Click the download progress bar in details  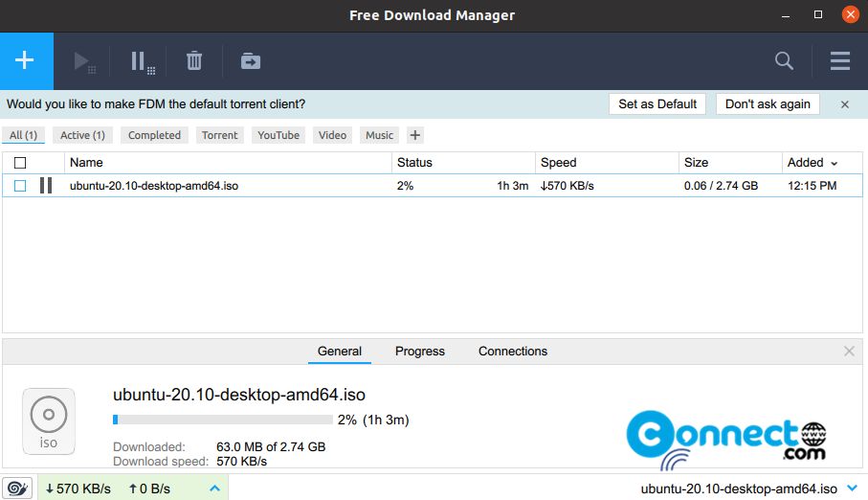(223, 420)
